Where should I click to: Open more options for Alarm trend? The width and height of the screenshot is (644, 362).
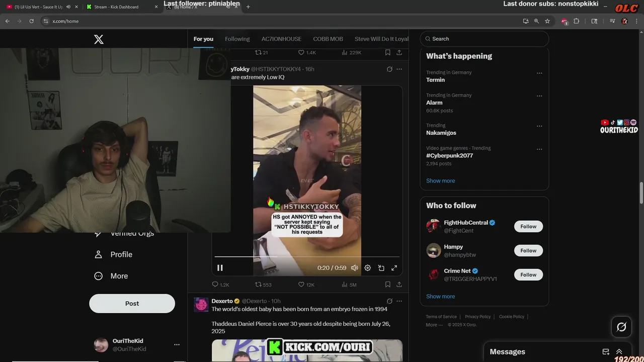pyautogui.click(x=539, y=96)
